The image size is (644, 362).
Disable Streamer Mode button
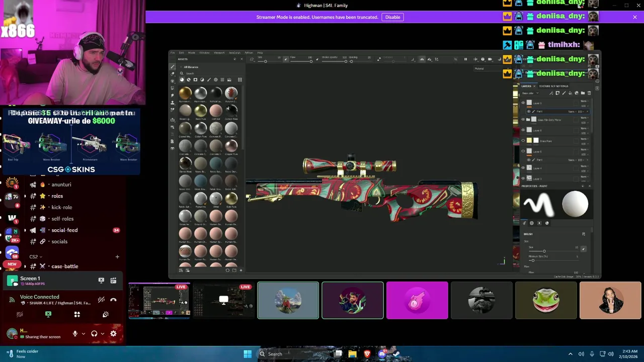(392, 17)
